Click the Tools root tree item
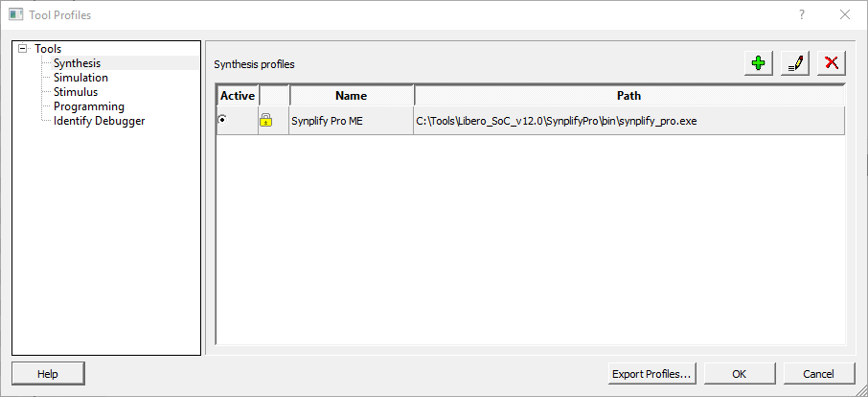The width and height of the screenshot is (868, 397). pyautogui.click(x=48, y=49)
